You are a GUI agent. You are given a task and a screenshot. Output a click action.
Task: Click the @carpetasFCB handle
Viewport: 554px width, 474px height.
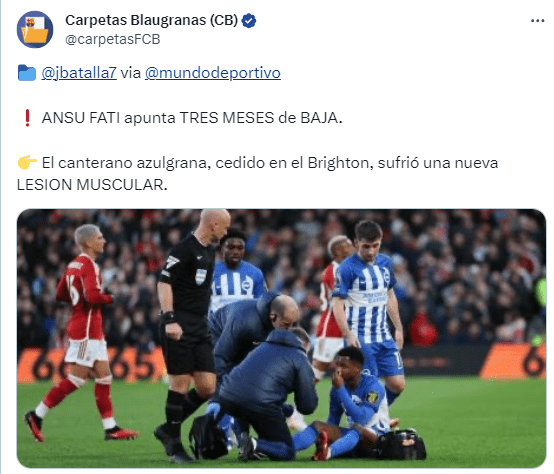113,39
